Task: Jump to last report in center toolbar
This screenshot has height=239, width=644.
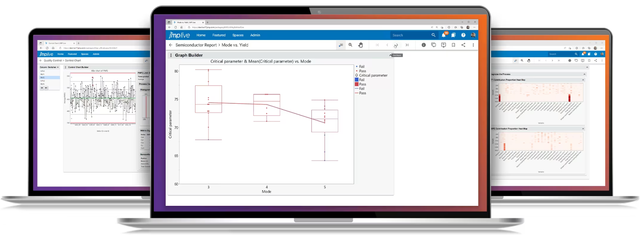Action: [407, 45]
